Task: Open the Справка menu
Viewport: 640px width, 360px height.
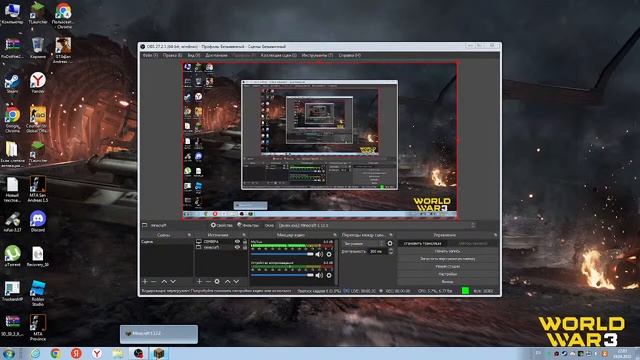Action: [x=349, y=55]
